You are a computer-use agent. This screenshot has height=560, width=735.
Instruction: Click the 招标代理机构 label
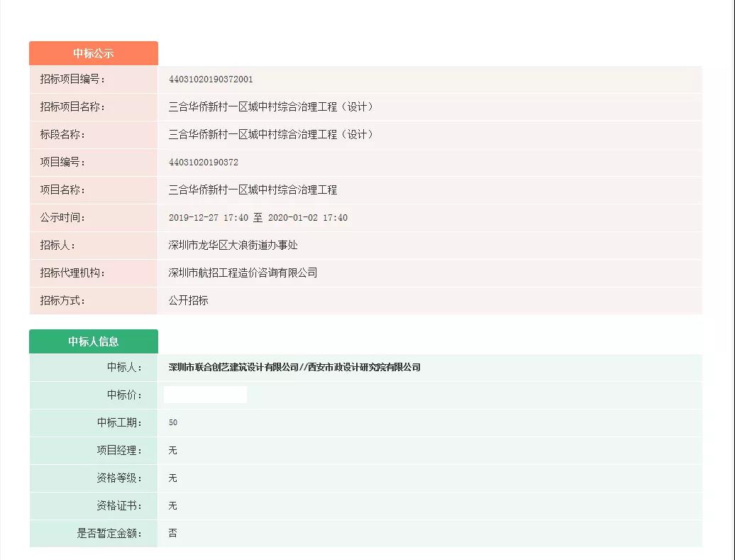(72, 273)
